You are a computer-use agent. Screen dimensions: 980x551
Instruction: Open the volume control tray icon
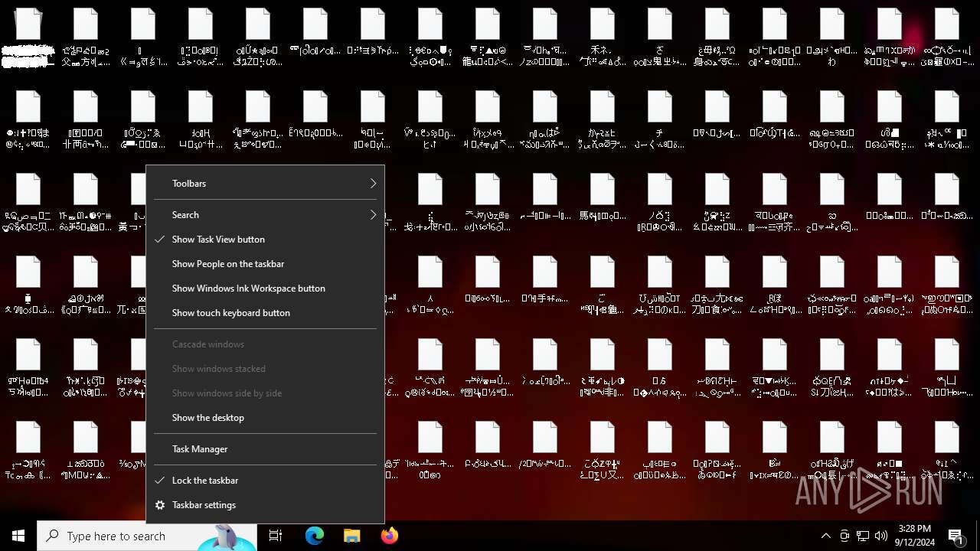click(881, 536)
